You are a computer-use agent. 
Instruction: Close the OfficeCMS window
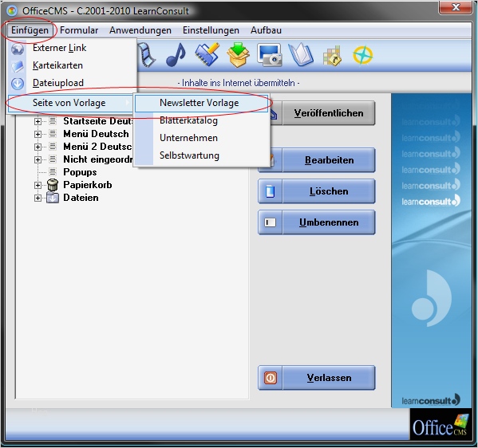456,7
